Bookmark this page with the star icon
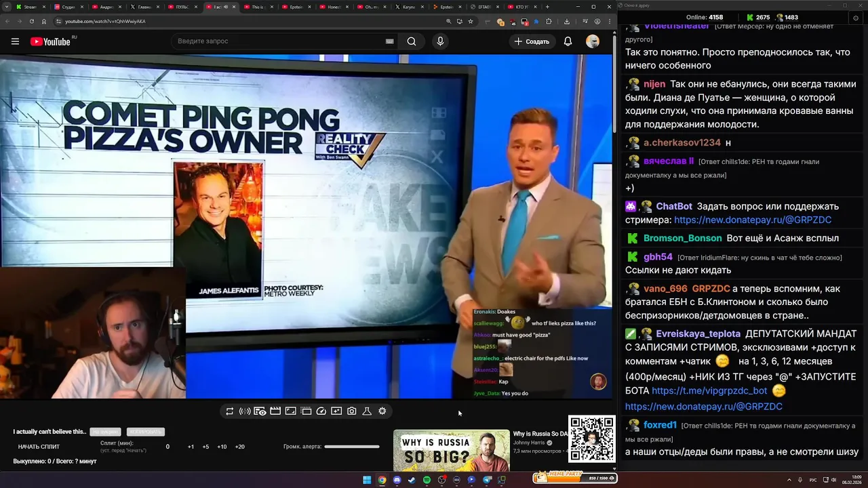The height and width of the screenshot is (488, 868). (470, 21)
